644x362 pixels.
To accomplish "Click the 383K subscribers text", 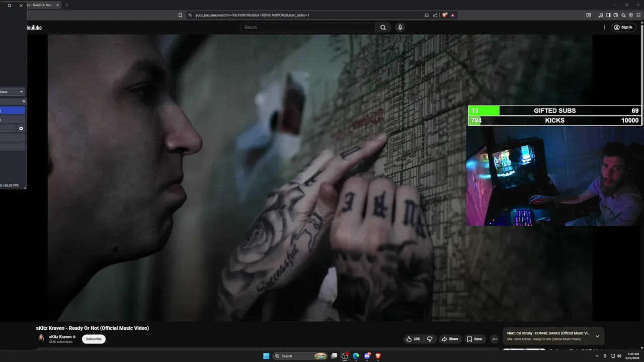I will tap(61, 342).
